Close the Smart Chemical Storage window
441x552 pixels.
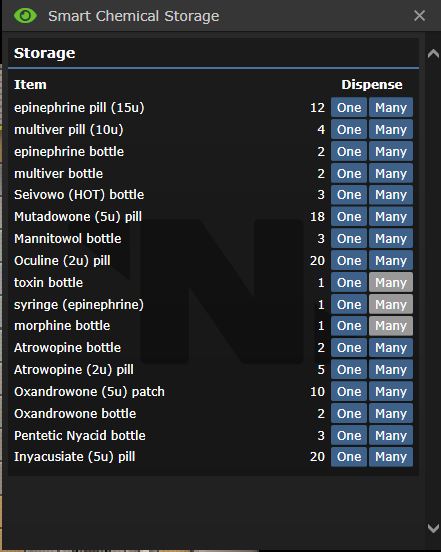[x=420, y=16]
